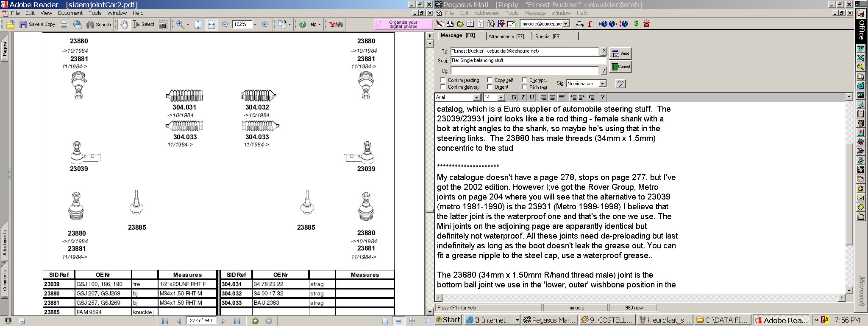Open the Arial font dropdown
Viewport: 868px width, 326px height.
pos(476,97)
